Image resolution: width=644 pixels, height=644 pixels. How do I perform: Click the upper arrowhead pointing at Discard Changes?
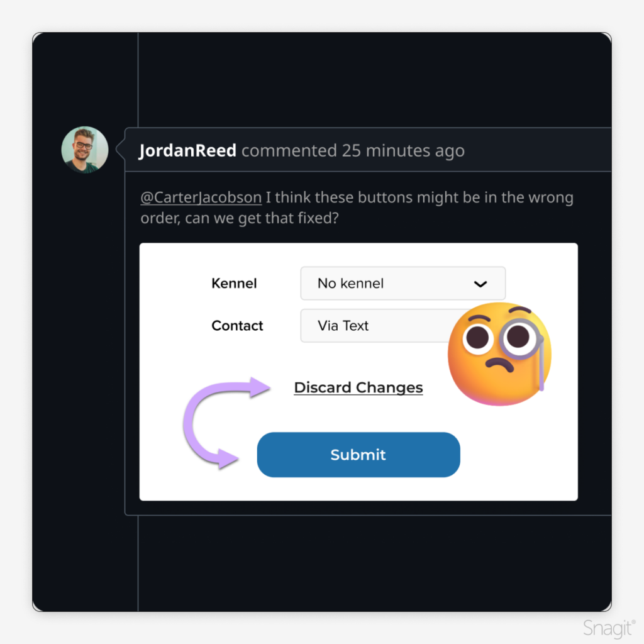click(260, 387)
